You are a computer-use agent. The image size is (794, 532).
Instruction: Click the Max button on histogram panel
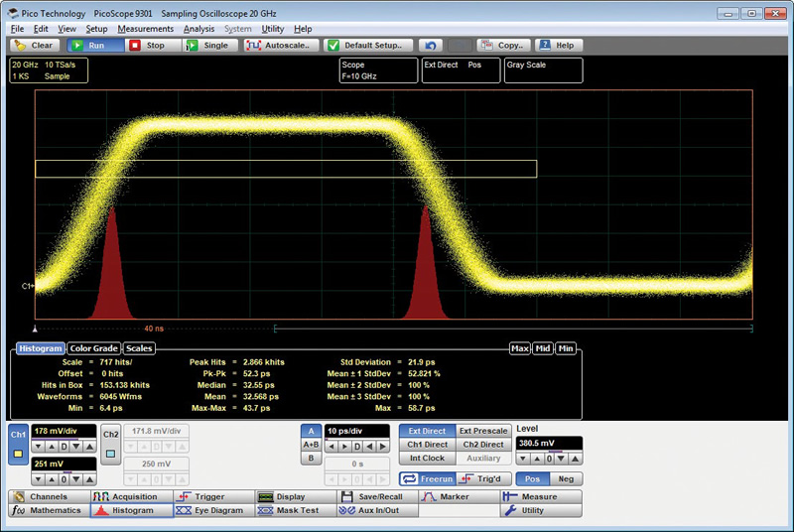[x=520, y=348]
